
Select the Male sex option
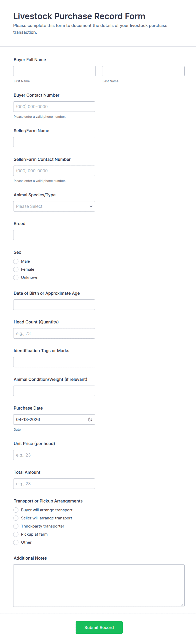(x=16, y=261)
